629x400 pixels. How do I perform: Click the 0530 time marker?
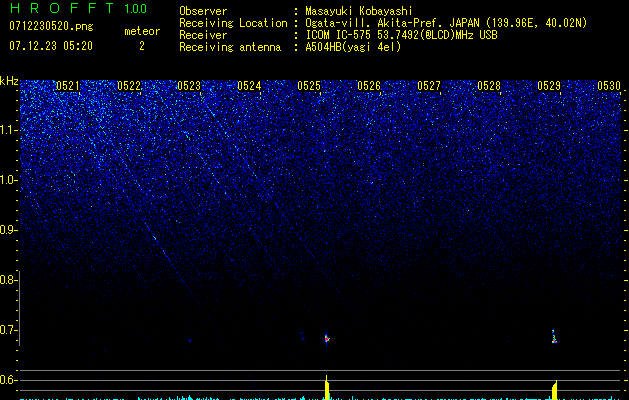tap(609, 86)
